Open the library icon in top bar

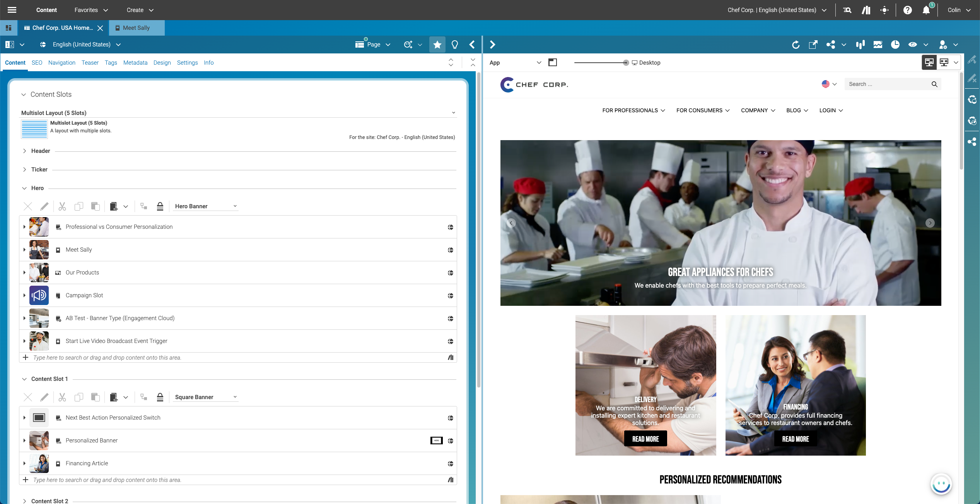[866, 10]
